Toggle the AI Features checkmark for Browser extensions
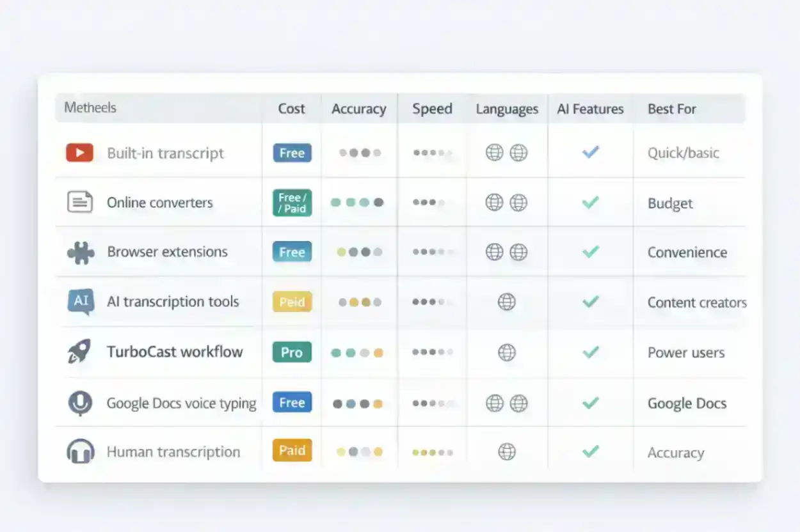The image size is (800, 532). point(590,252)
